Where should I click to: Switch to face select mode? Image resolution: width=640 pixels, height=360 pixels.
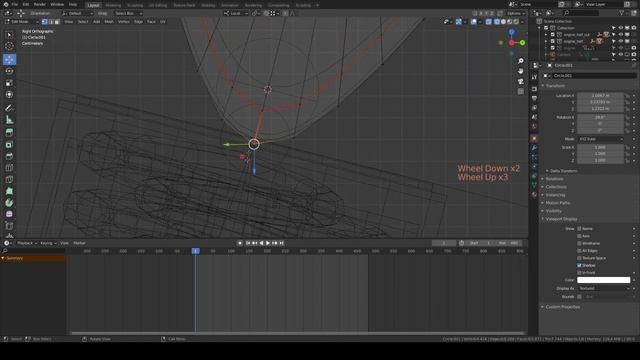(x=57, y=22)
